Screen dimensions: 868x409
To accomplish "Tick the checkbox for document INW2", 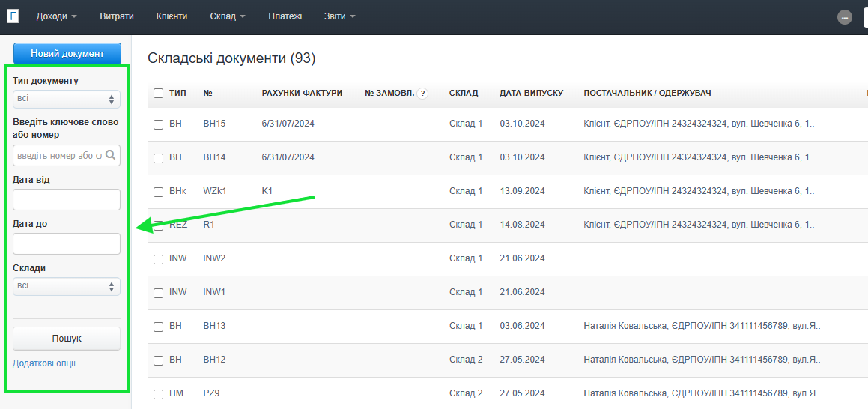I will click(158, 259).
